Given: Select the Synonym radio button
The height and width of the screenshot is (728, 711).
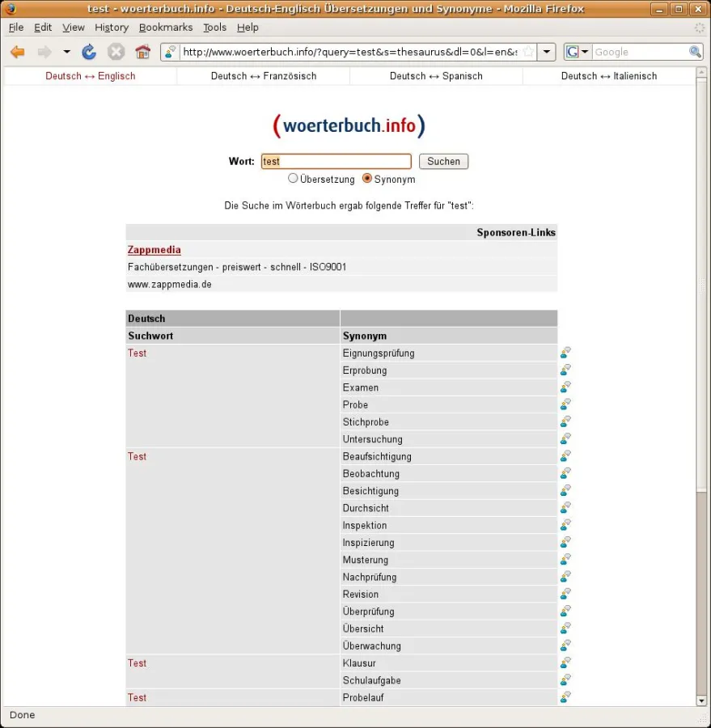Looking at the screenshot, I should pyautogui.click(x=366, y=178).
